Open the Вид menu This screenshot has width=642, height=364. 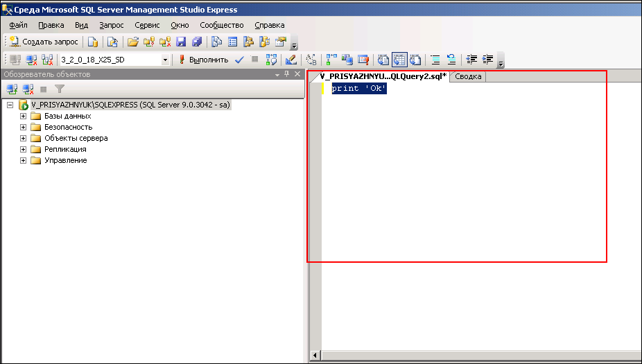[82, 25]
